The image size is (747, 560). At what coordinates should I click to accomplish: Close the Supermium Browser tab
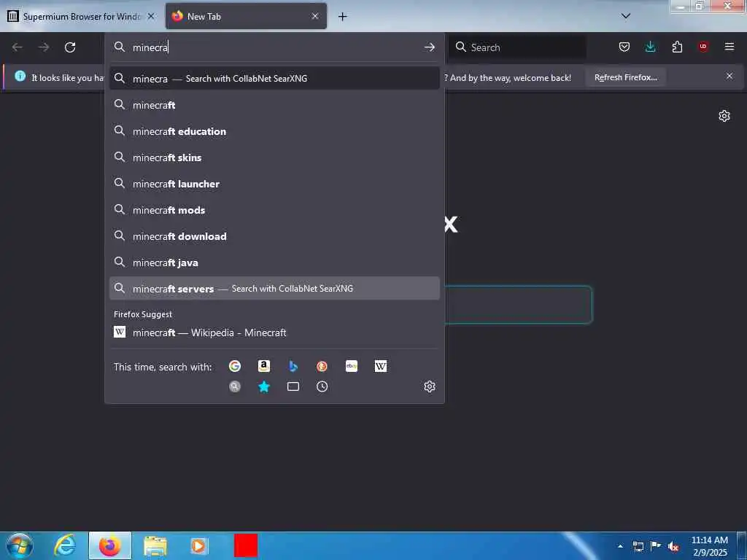click(151, 16)
